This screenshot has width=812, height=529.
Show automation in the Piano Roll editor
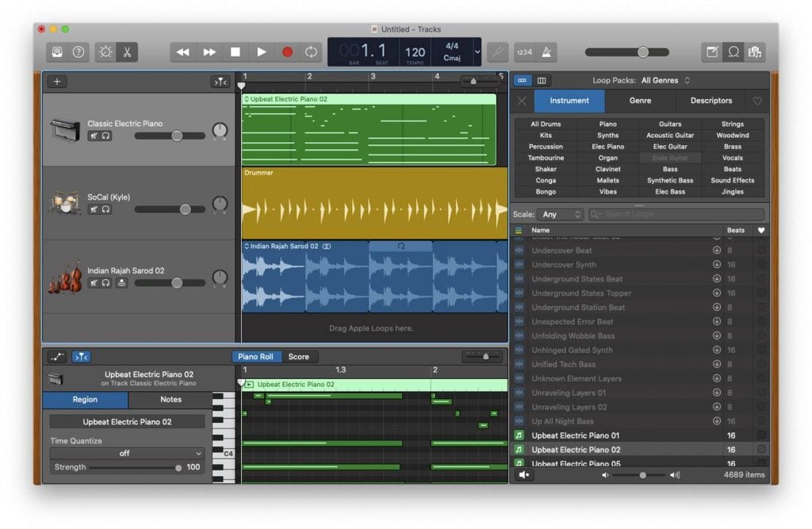[x=57, y=356]
